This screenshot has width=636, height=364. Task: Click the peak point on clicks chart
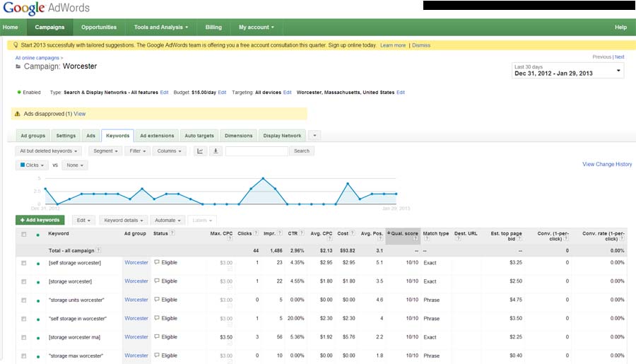point(264,179)
